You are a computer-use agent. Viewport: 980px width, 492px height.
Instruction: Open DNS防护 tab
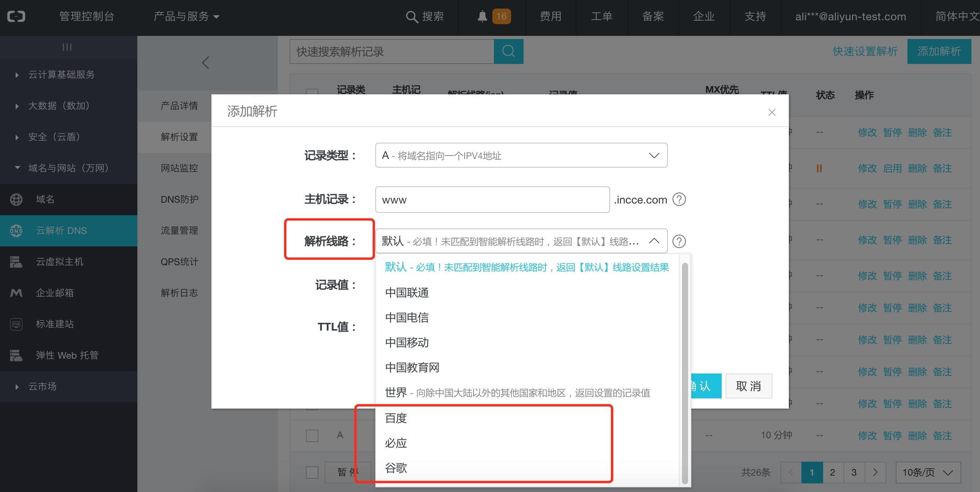tap(179, 199)
